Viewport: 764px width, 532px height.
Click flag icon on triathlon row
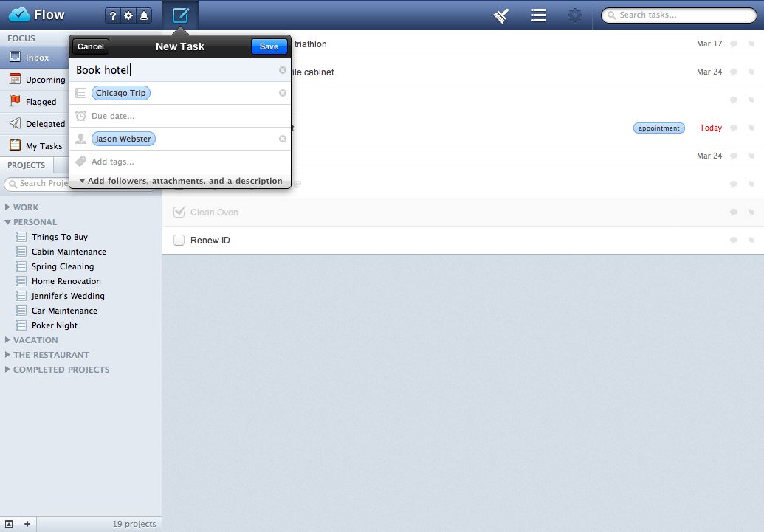(751, 44)
